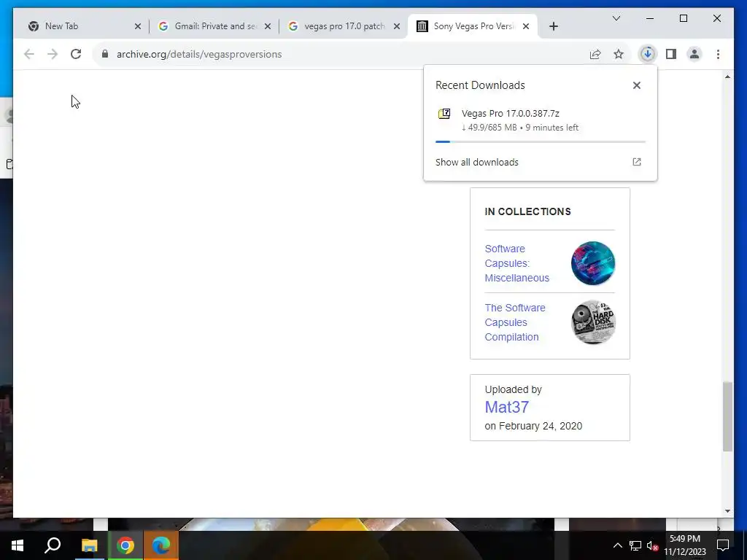The height and width of the screenshot is (560, 747).
Task: Close the Recent Downloads popup
Action: (x=636, y=85)
